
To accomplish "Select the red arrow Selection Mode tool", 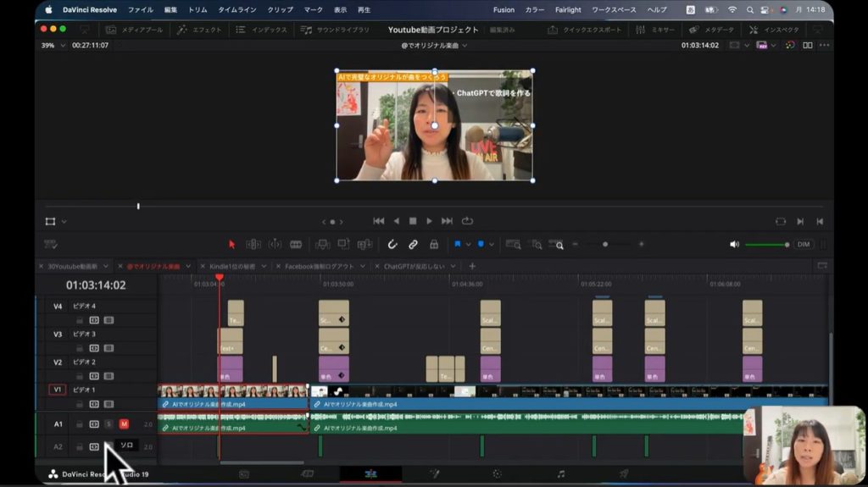I will pos(231,244).
